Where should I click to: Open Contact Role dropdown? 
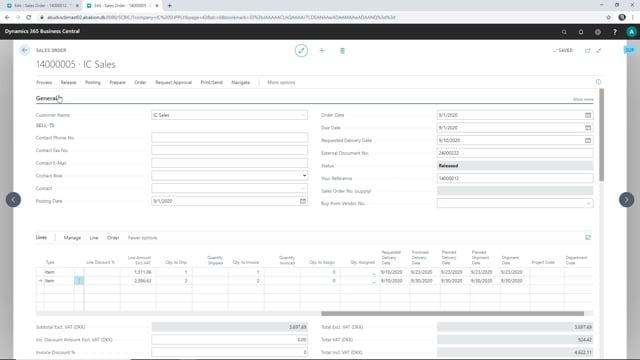pyautogui.click(x=304, y=176)
